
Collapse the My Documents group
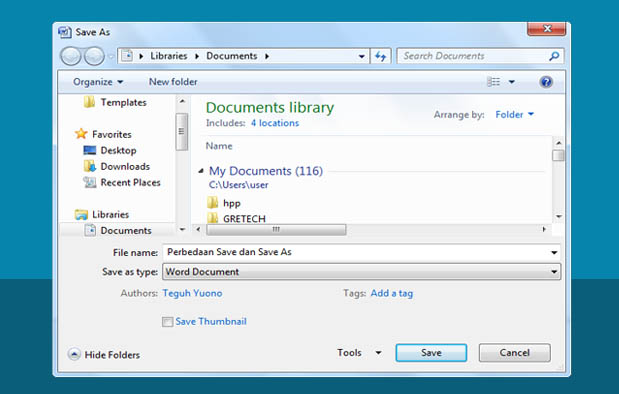coord(201,171)
